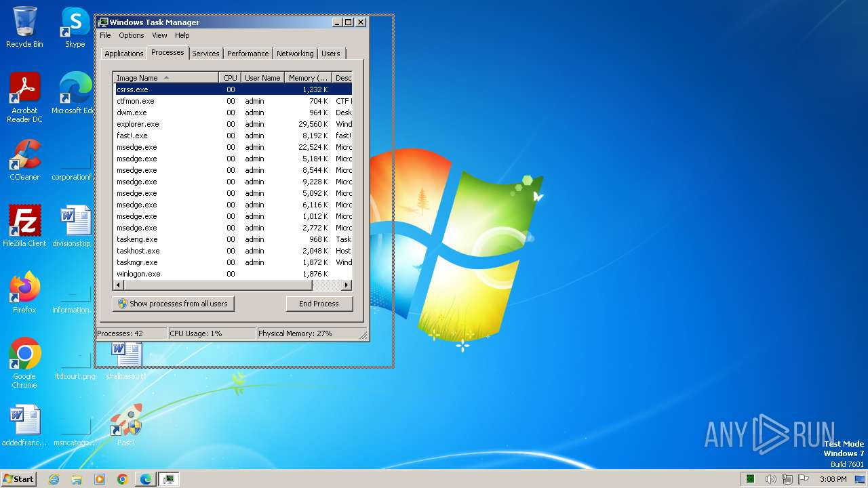Screen dimensions: 868x488
Task: Select the csrss.exe process row
Action: tap(233, 89)
